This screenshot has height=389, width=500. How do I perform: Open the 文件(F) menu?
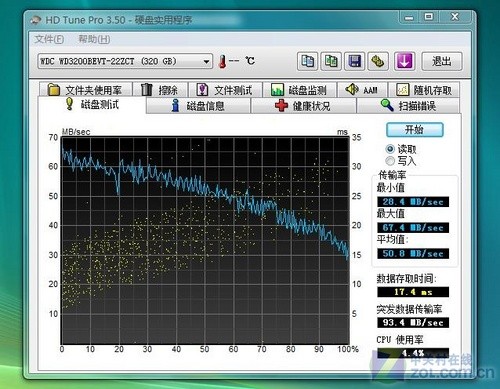[49, 39]
